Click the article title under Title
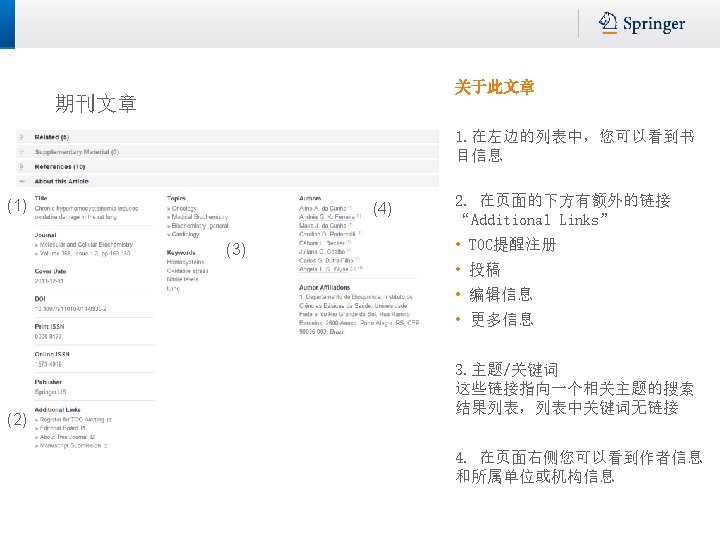Viewport: 720px width, 540px height. pyautogui.click(x=86, y=212)
